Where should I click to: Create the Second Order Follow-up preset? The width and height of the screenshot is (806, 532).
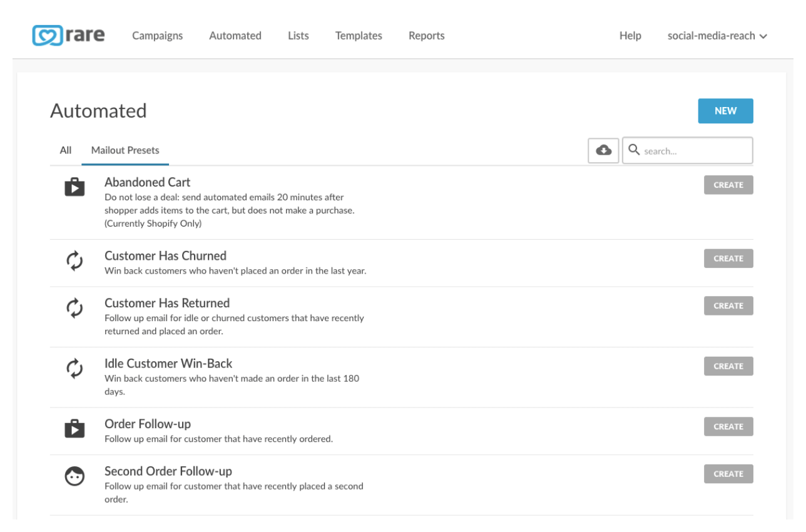point(728,474)
